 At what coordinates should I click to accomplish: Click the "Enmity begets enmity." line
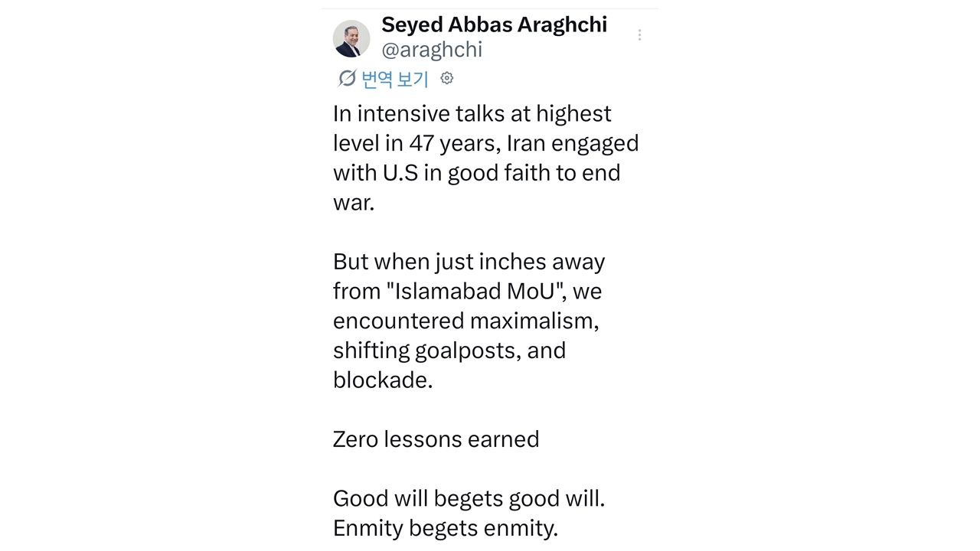point(446,529)
